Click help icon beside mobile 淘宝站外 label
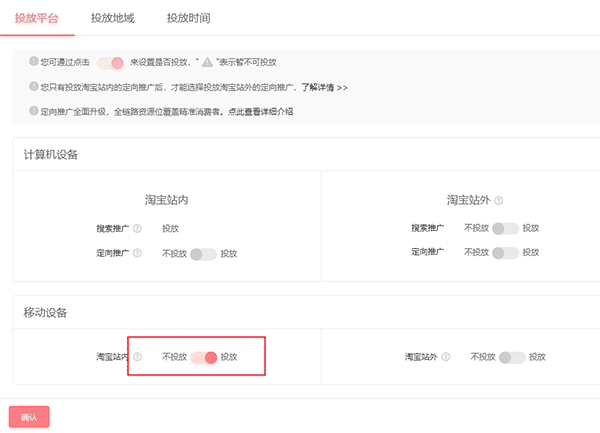This screenshot has height=433, width=600. click(446, 356)
